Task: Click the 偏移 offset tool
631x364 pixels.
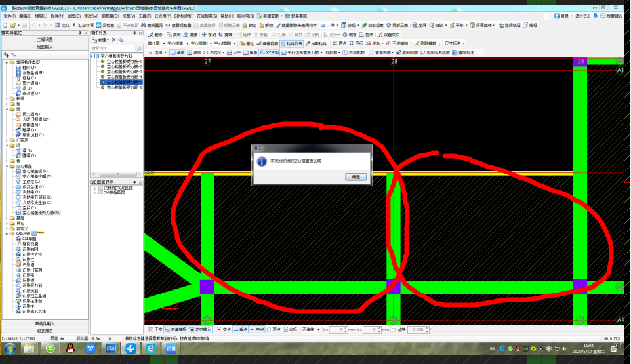Action: pyautogui.click(x=350, y=35)
